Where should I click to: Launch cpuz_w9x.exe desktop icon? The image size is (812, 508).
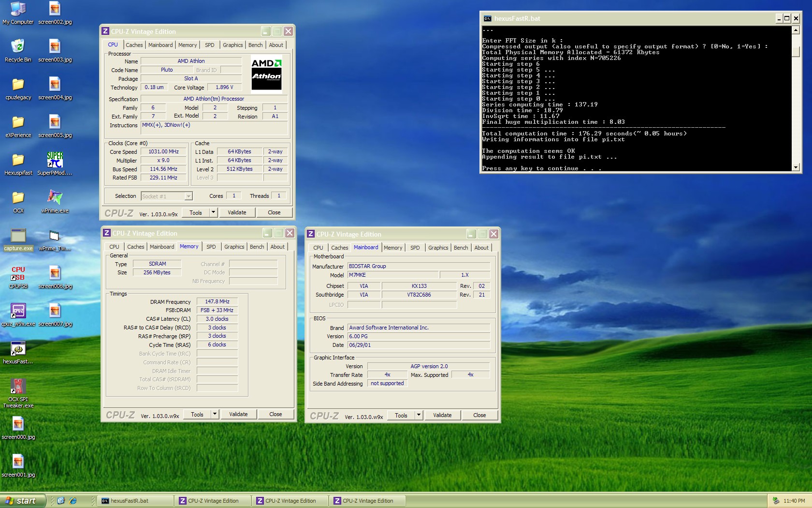pyautogui.click(x=18, y=315)
